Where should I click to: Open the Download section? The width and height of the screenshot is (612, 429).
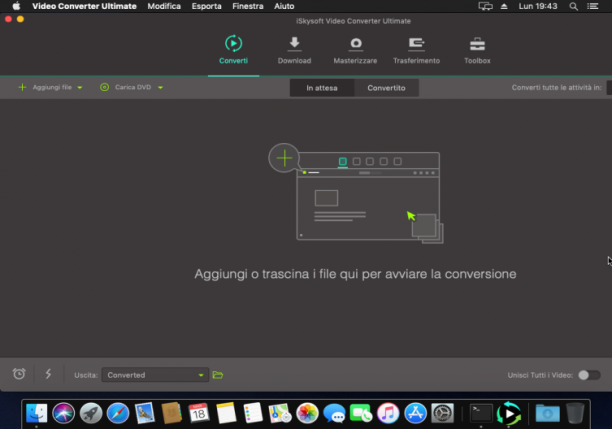(x=294, y=50)
